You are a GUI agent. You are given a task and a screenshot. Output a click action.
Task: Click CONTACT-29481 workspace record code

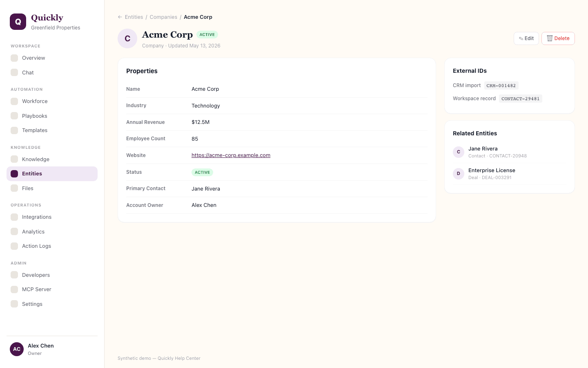pyautogui.click(x=521, y=99)
